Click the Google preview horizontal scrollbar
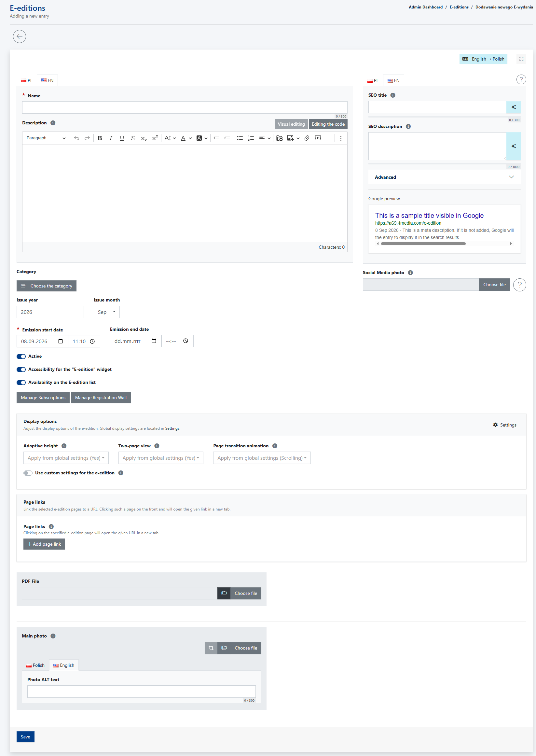The height and width of the screenshot is (756, 536). pyautogui.click(x=423, y=244)
